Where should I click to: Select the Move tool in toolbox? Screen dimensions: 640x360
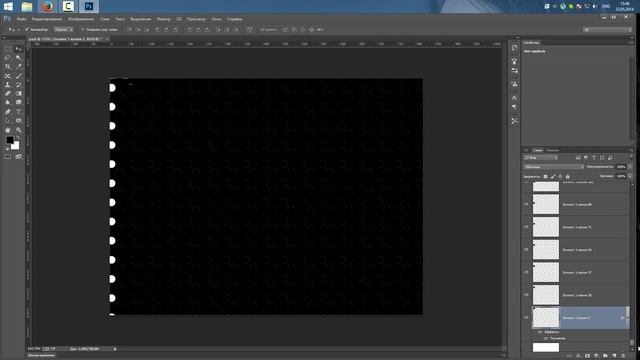click(x=18, y=49)
